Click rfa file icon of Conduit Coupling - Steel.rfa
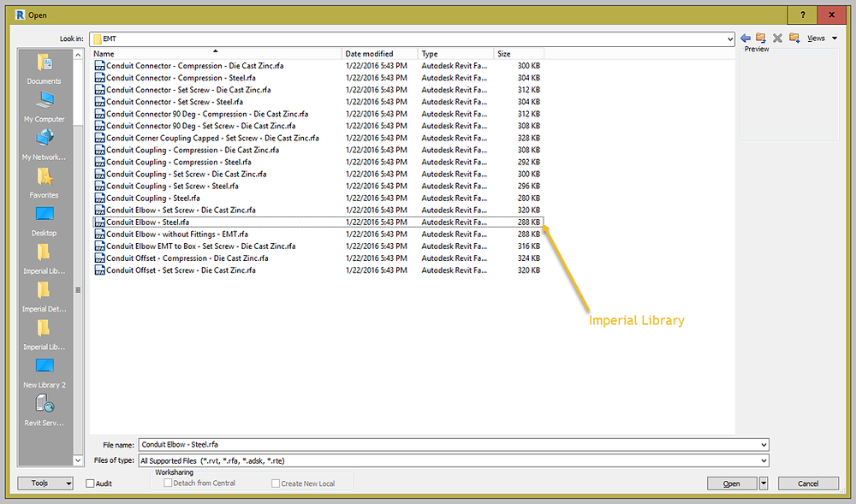The image size is (856, 504). coord(99,198)
